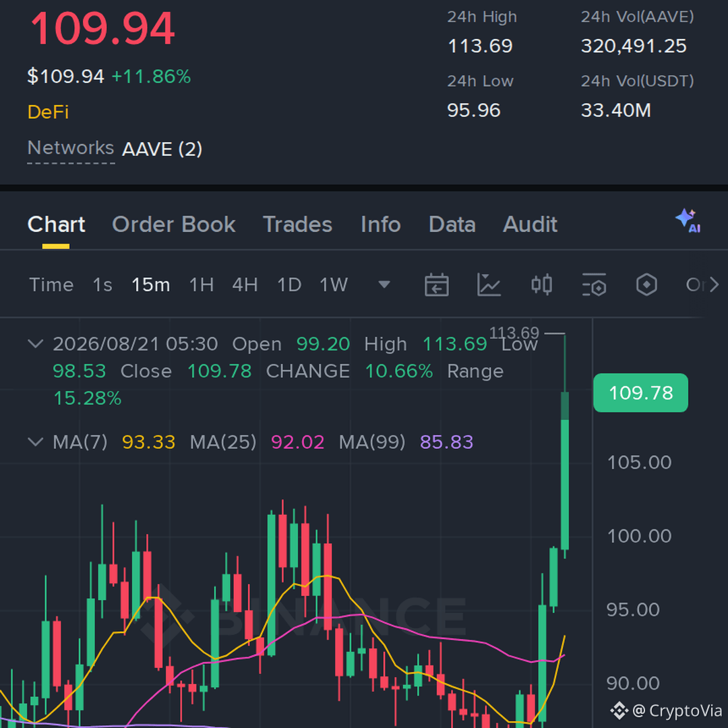This screenshot has height=728, width=728.
Task: Click the 24h Low value 95.96
Action: pos(474,111)
